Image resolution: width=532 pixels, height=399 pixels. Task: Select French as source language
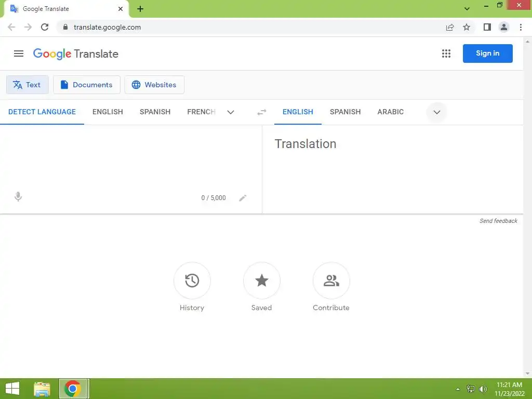tap(201, 112)
